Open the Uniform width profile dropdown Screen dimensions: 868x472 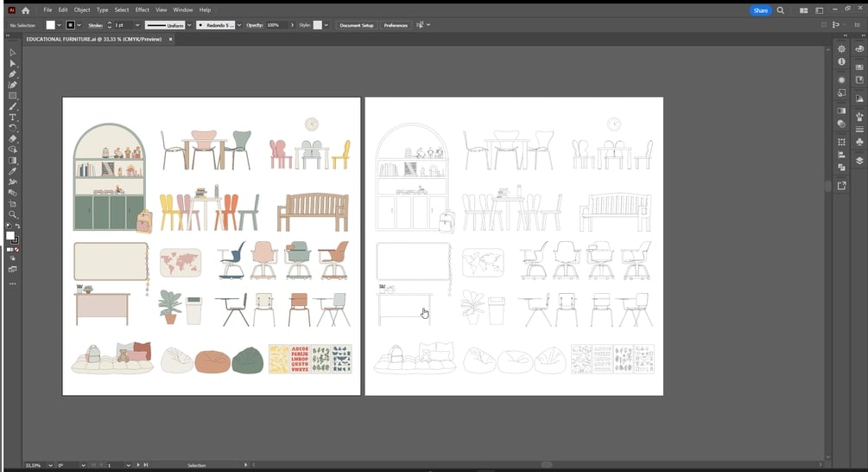189,25
